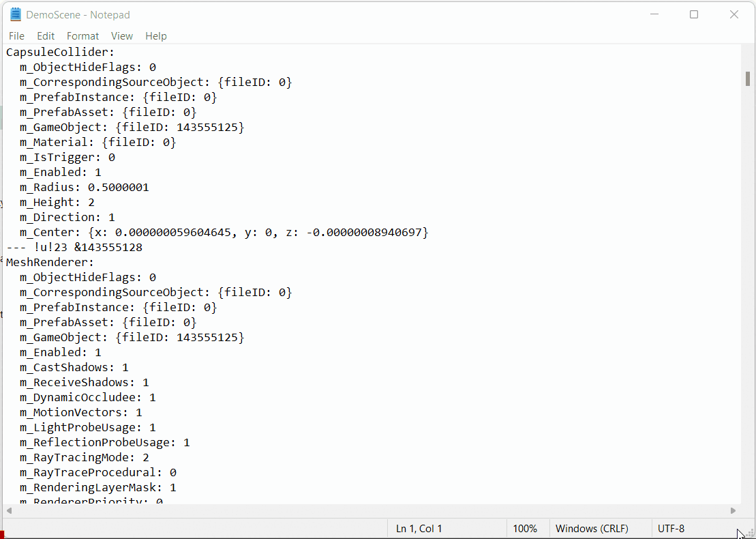The height and width of the screenshot is (539, 756).
Task: Open the Help menu
Action: [155, 36]
